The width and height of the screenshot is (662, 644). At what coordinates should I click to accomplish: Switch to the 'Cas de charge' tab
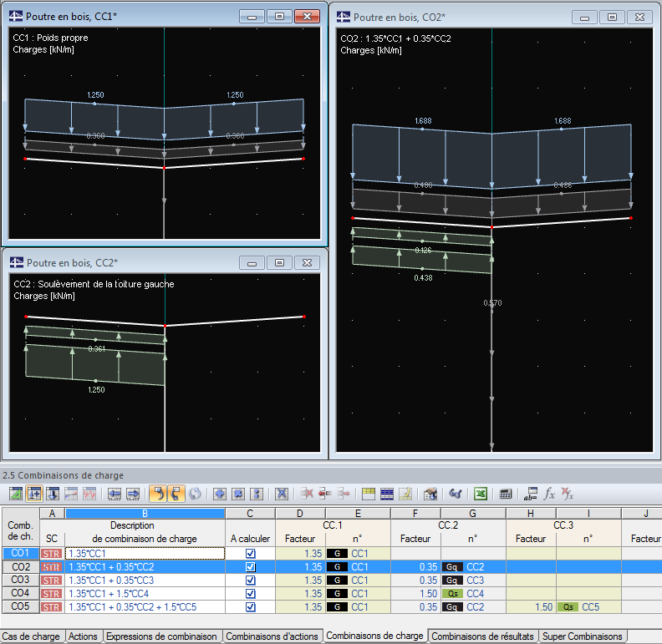[x=32, y=636]
